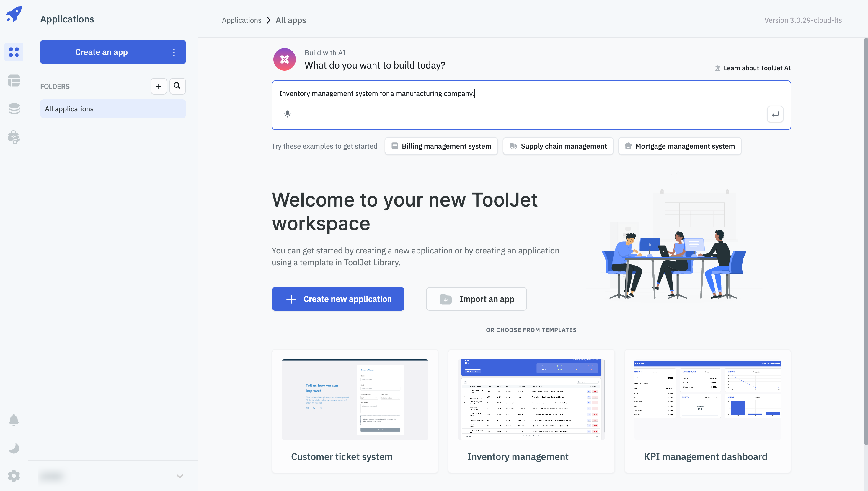Viewport: 868px width, 491px height.
Task: Click Create new application button
Action: click(x=338, y=299)
